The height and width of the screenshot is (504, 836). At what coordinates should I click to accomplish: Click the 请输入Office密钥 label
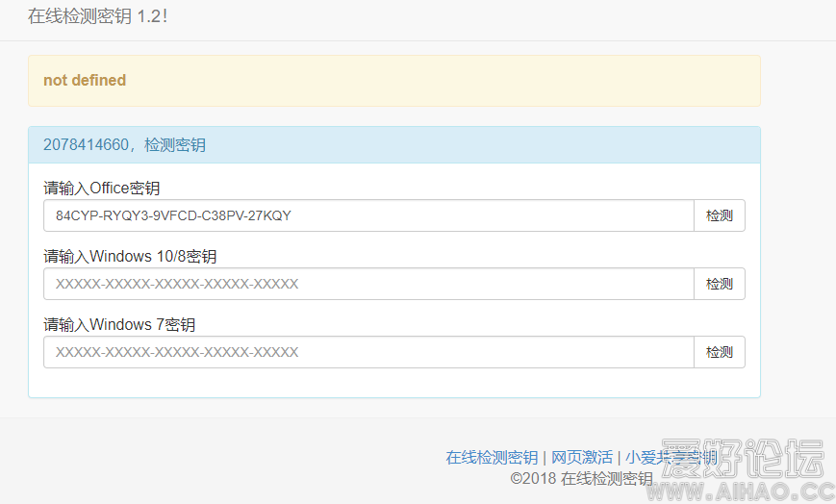(x=102, y=188)
